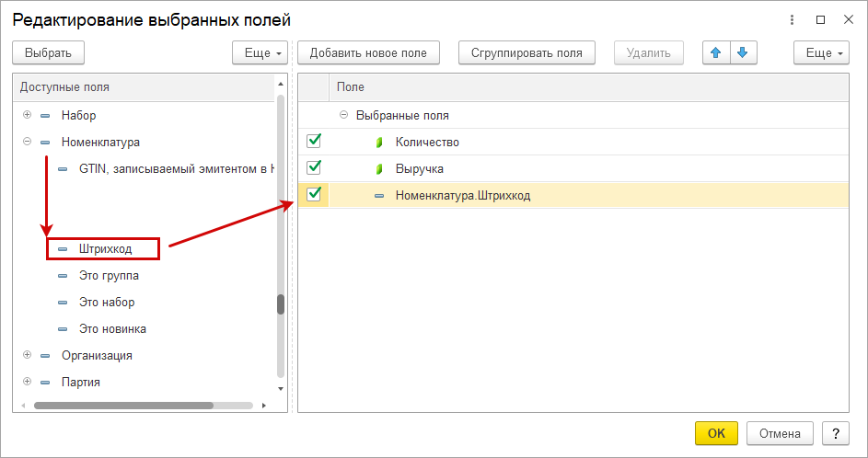Viewport: 868px width, 458px height.
Task: Expand the Набор tree node
Action: click(x=27, y=115)
